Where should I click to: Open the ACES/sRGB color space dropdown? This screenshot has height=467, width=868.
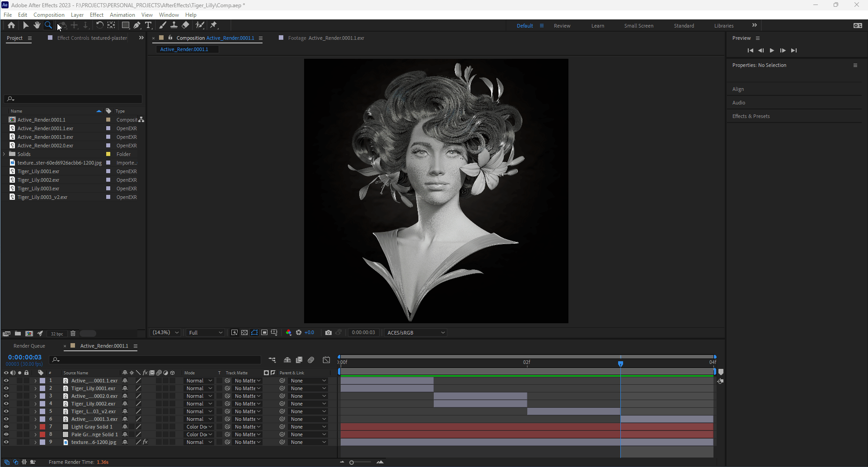coord(416,333)
